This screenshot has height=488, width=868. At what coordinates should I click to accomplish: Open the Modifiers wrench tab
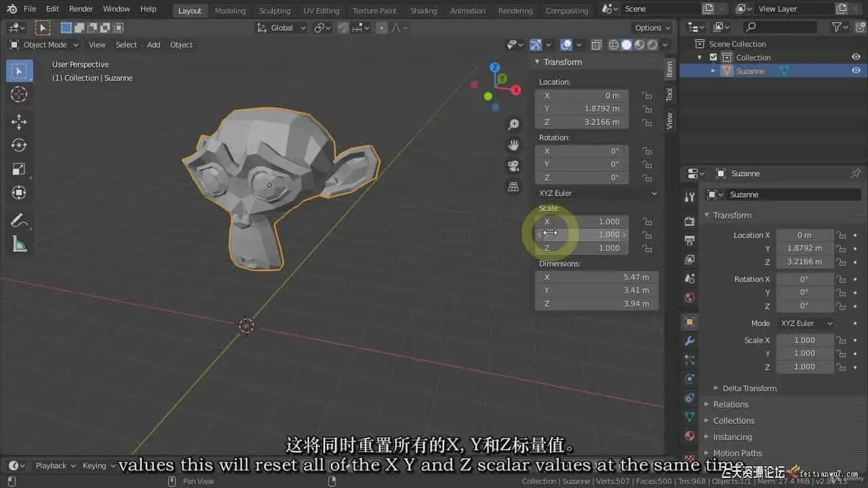690,341
